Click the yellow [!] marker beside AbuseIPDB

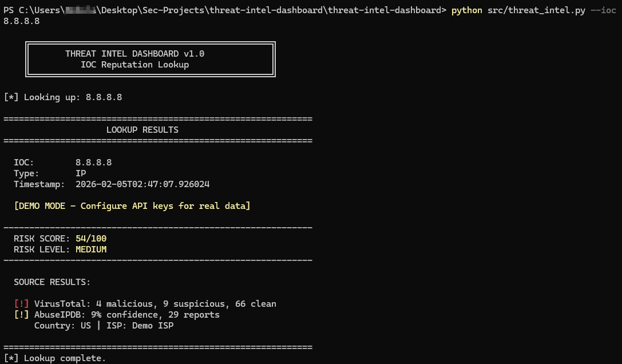tap(21, 315)
